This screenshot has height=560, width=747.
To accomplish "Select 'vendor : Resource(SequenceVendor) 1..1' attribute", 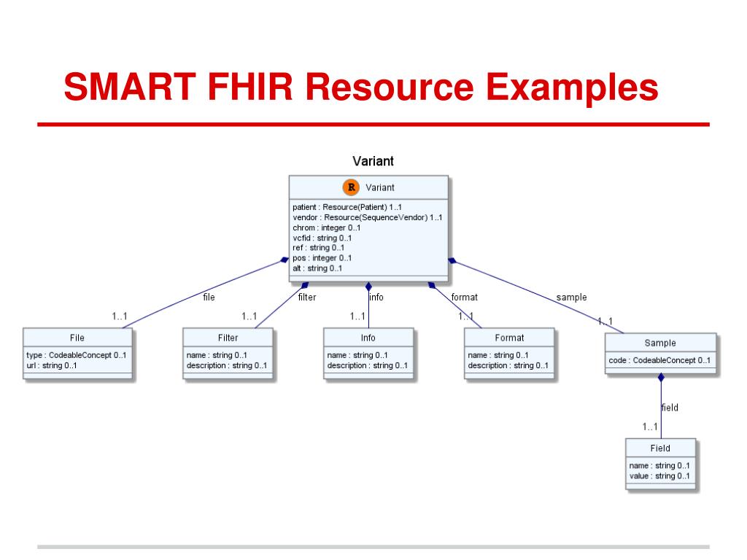I will (368, 217).
